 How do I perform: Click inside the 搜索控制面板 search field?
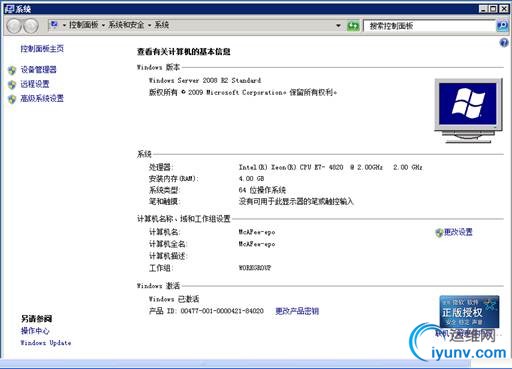pyautogui.click(x=429, y=26)
